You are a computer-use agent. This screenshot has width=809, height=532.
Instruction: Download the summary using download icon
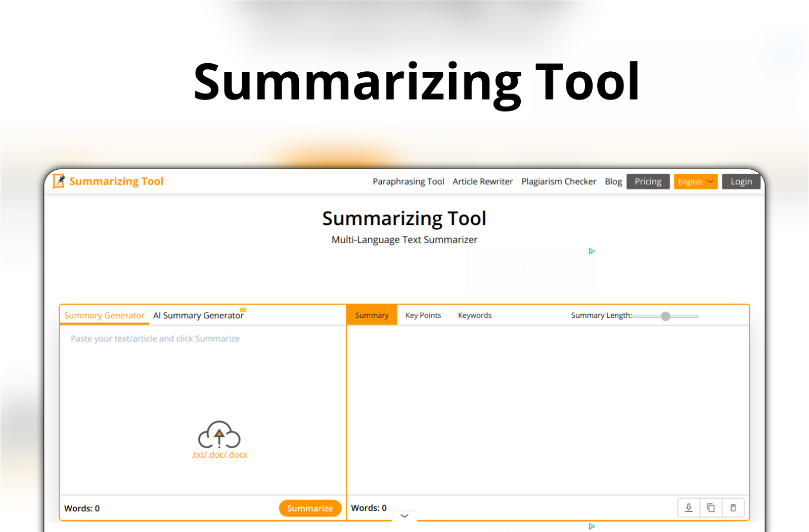pyautogui.click(x=689, y=508)
